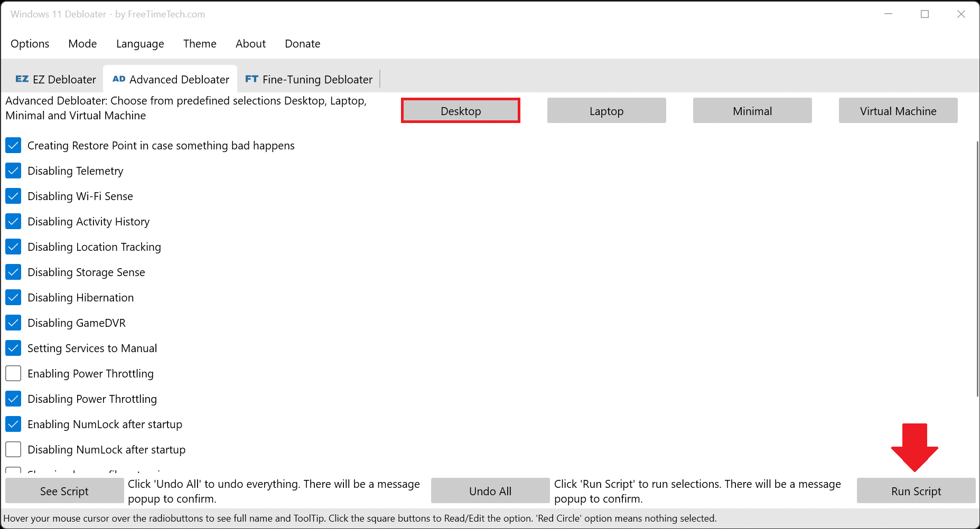
Task: Uncheck Disabling Hibernation
Action: tap(13, 297)
